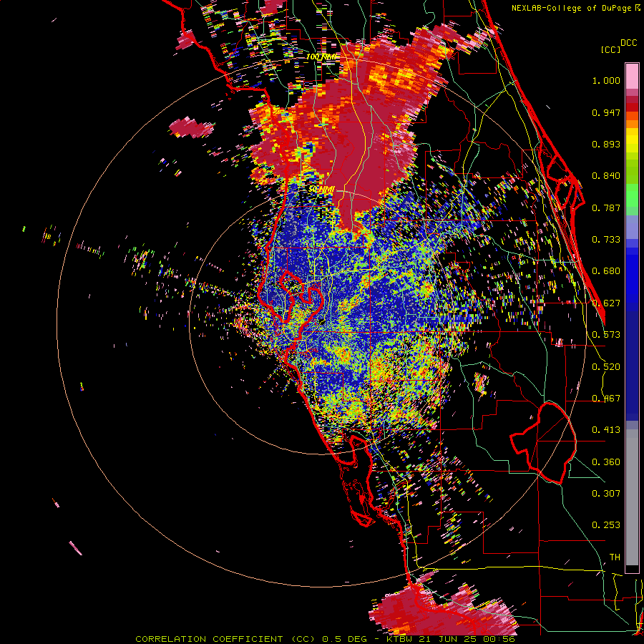Viewport: 644px width, 644px height.
Task: Select the 0.520 legend value
Action: 606,367
